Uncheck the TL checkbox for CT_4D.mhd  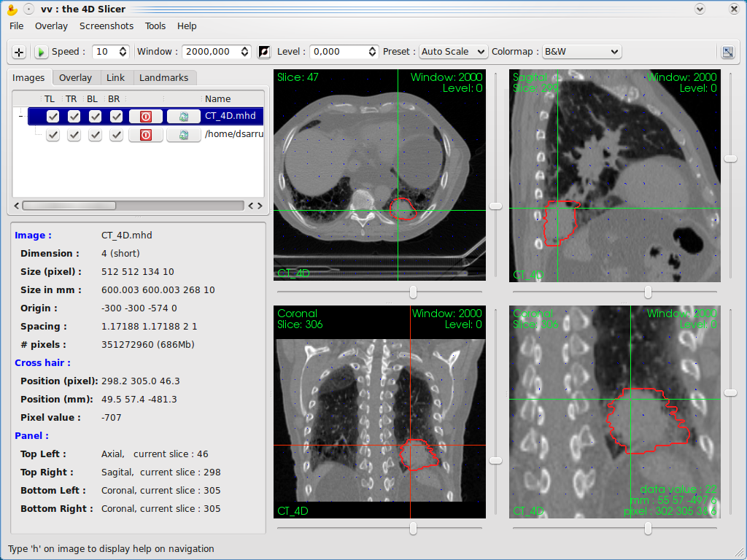(53, 116)
